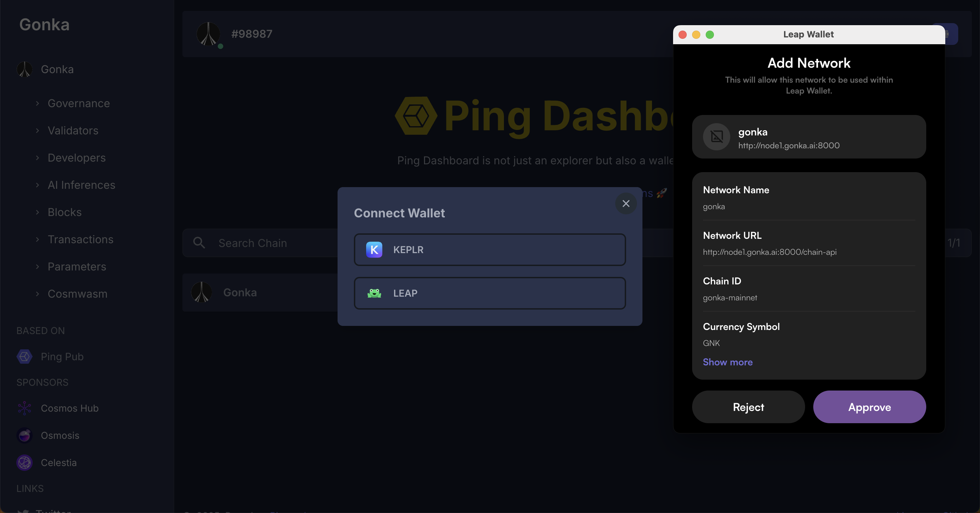Click the Ping Pub hexagon icon
Viewport: 980px width, 513px height.
(24, 357)
